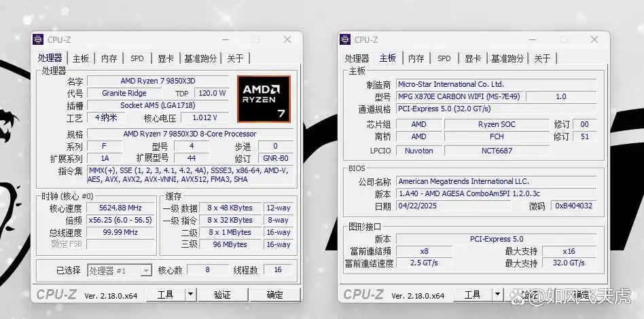Image resolution: width=644 pixels, height=319 pixels.
Task: Close the left CPU-Z window
Action: [287, 39]
